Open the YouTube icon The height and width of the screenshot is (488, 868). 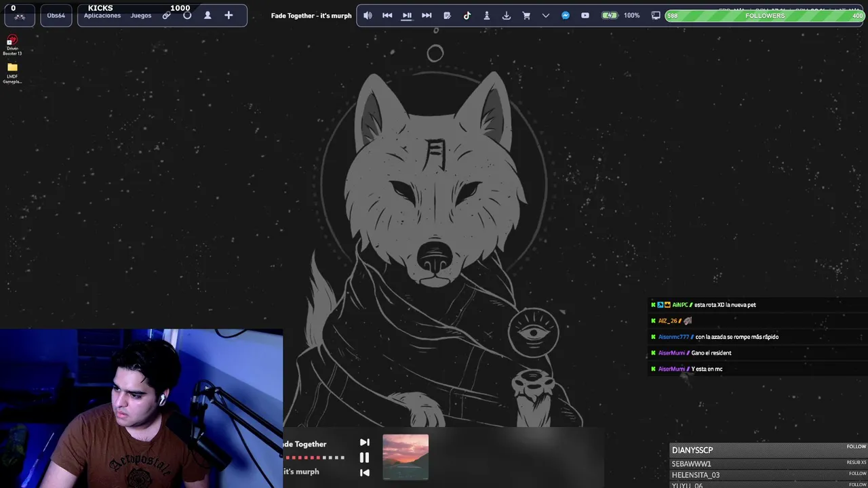pos(585,16)
